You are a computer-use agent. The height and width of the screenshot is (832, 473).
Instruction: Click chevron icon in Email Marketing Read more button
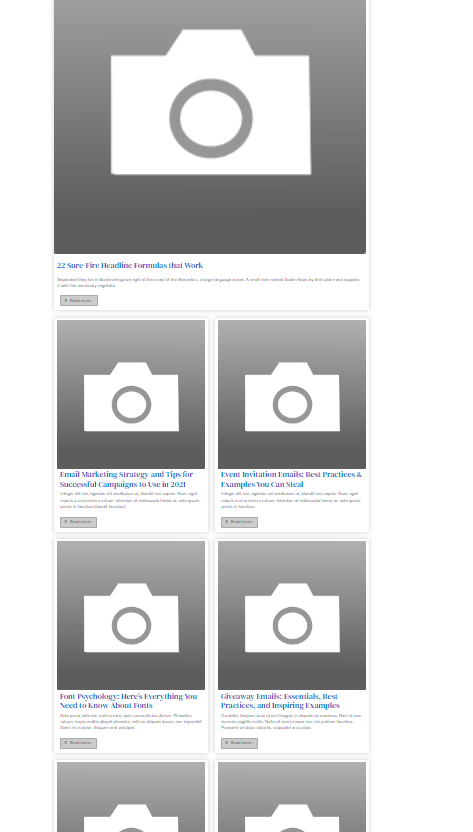66,522
